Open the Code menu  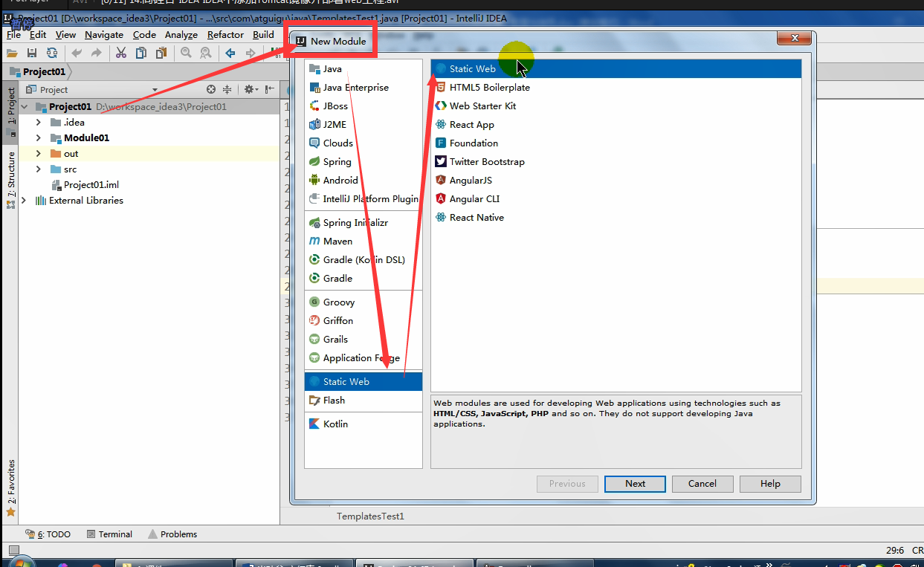[144, 35]
